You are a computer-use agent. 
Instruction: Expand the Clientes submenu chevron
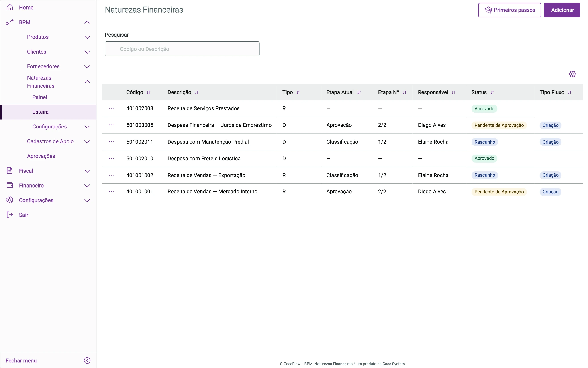click(x=87, y=52)
